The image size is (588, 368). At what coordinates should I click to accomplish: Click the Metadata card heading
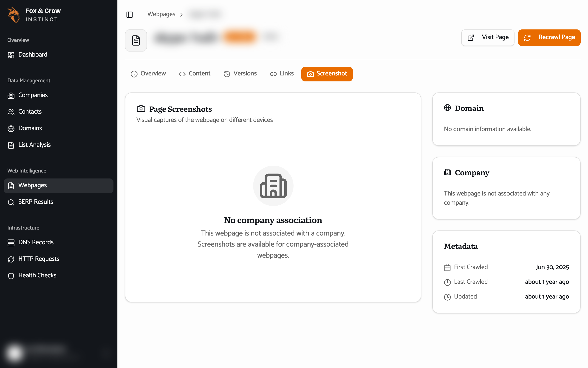[x=461, y=246]
